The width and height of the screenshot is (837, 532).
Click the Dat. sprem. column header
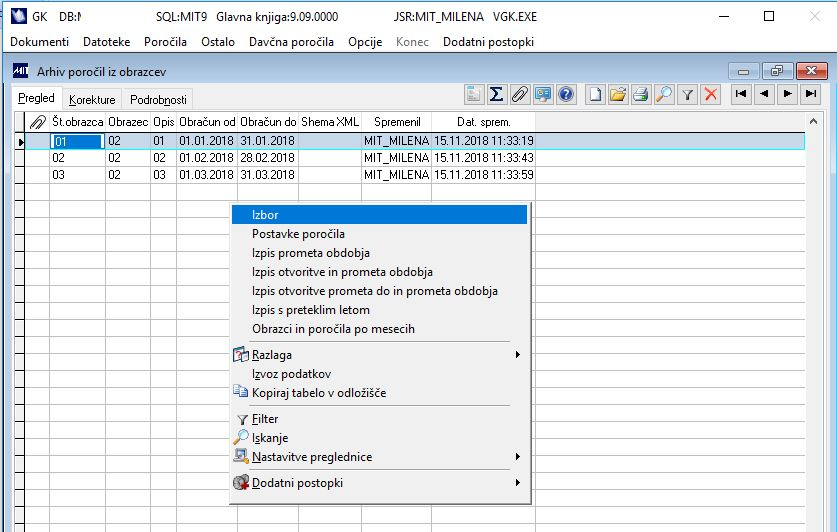click(x=484, y=122)
